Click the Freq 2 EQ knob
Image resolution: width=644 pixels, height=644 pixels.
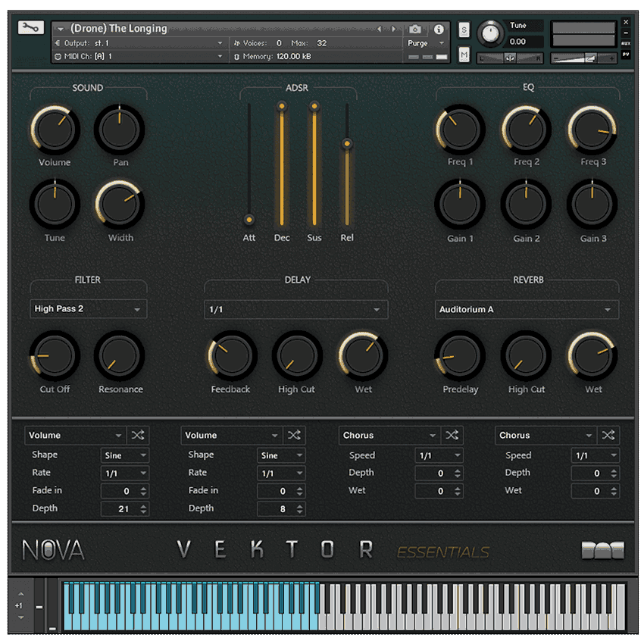[x=526, y=129]
